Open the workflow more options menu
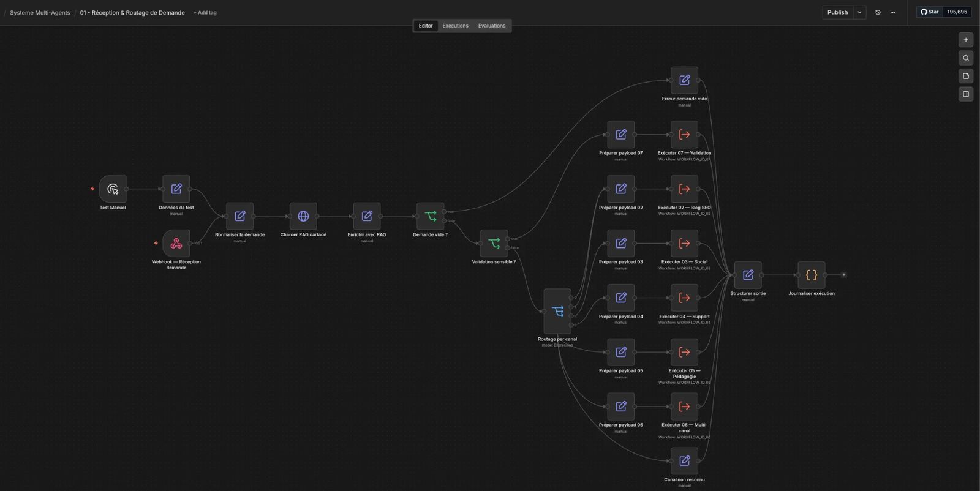This screenshot has width=980, height=491. (892, 12)
